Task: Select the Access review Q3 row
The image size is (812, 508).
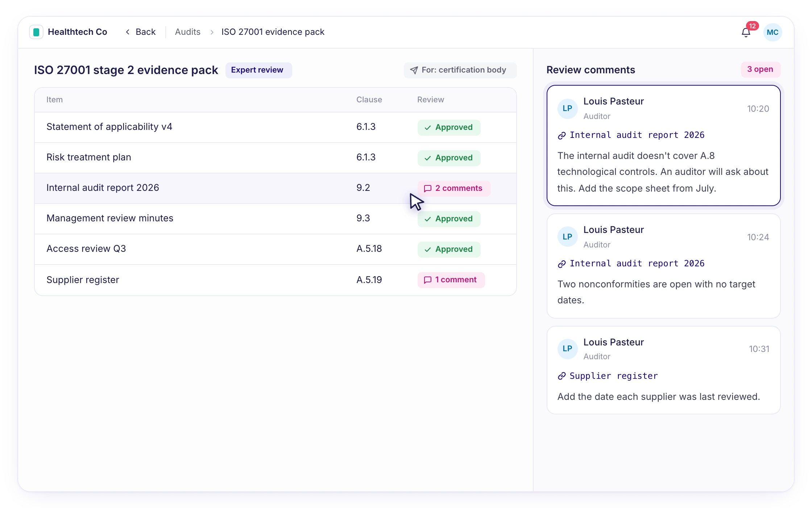Action: coord(275,249)
